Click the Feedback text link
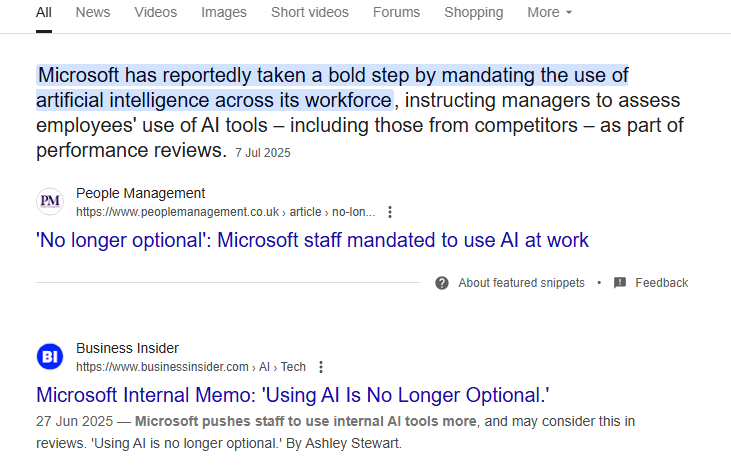Image resolution: width=731 pixels, height=473 pixels. coord(662,283)
